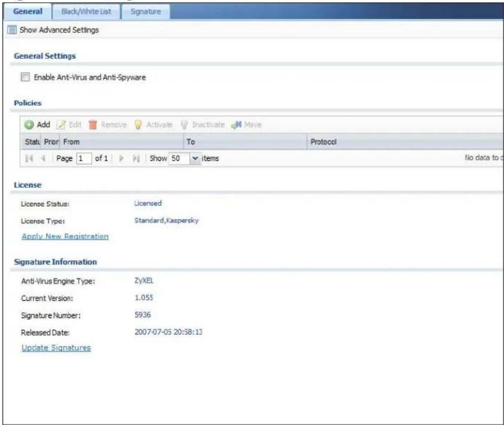504x425 pixels.
Task: Click the Update Signatures link
Action: (56, 348)
